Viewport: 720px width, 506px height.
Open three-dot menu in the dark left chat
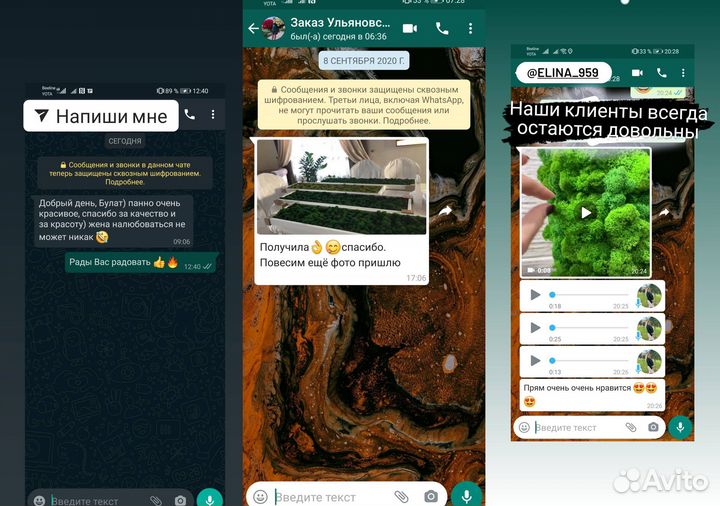click(213, 115)
